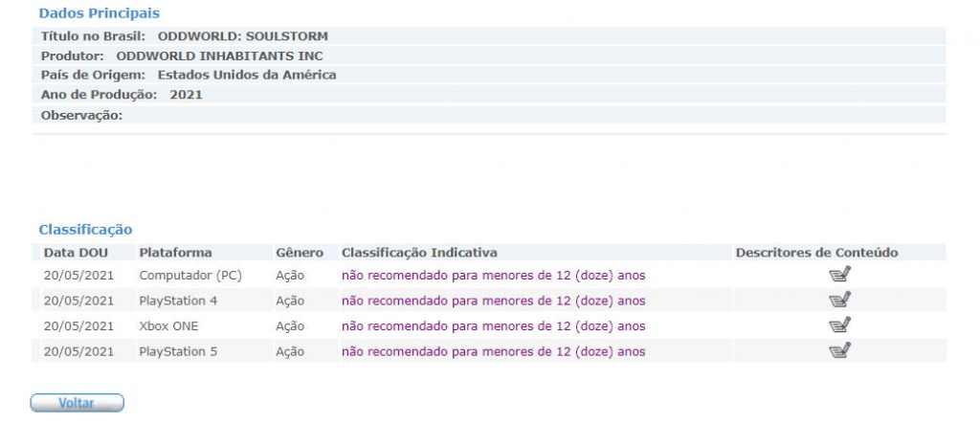The image size is (980, 446).
Task: Click the Produtor label
Action: 73,56
